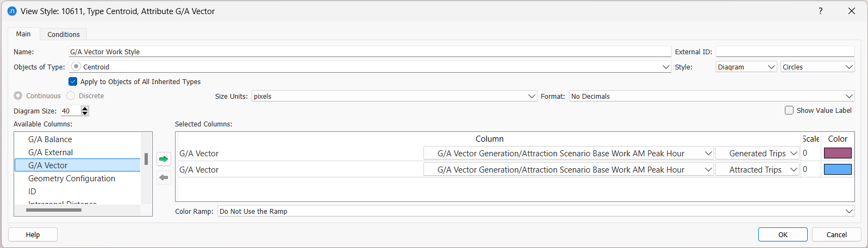Image resolution: width=868 pixels, height=248 pixels.
Task: Expand the Size Units pixels dropdown
Action: pos(394,96)
